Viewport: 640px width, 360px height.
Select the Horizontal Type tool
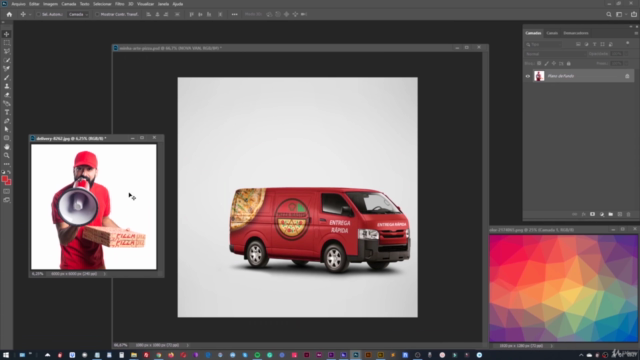[7, 112]
